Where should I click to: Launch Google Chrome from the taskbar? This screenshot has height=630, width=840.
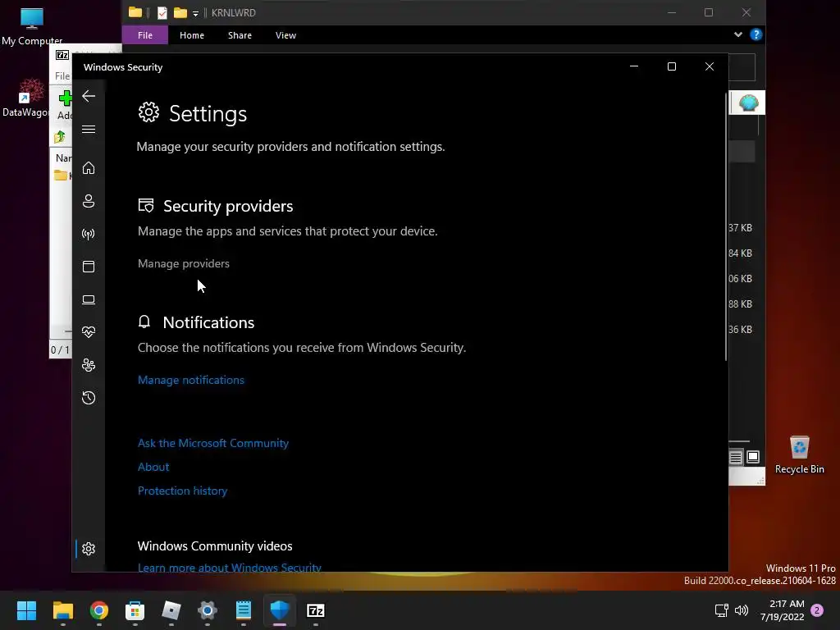(x=99, y=610)
